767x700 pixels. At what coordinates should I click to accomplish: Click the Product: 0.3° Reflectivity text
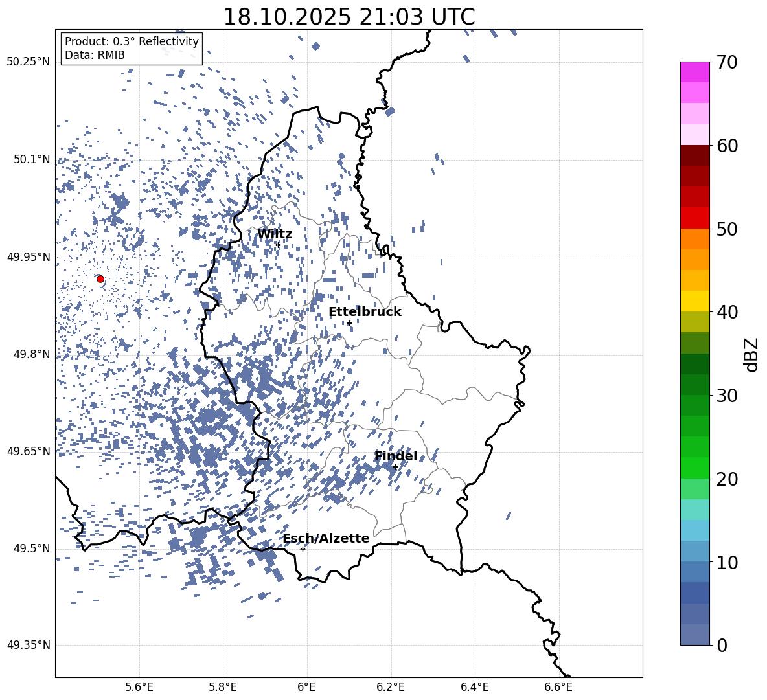[132, 41]
